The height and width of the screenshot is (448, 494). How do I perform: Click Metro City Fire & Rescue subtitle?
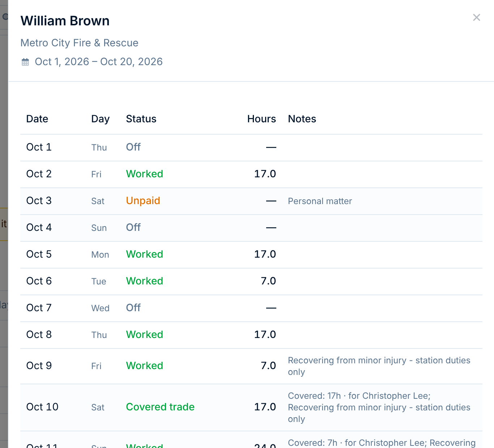pos(79,43)
